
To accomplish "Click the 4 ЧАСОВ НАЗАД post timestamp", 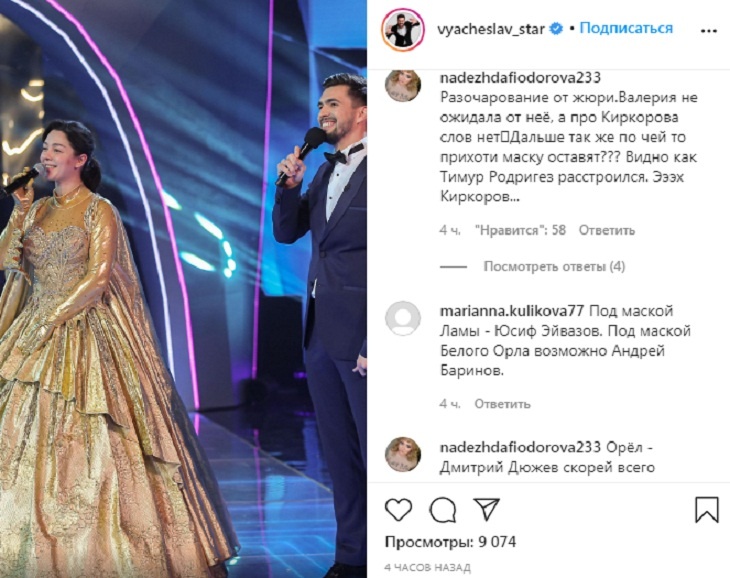I will point(427,568).
